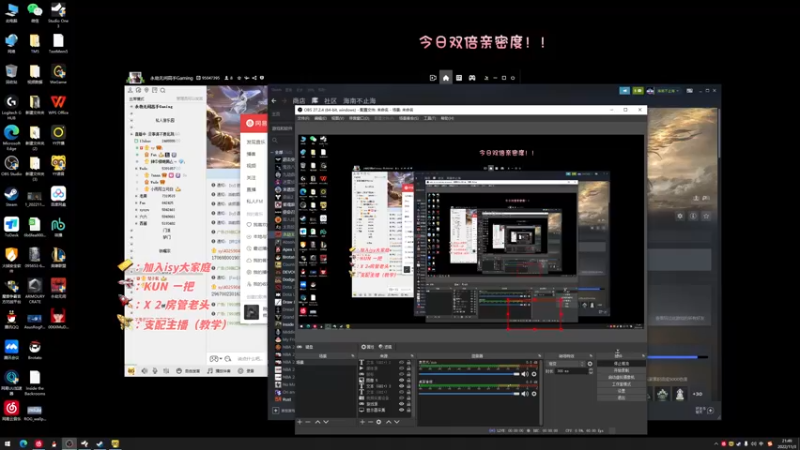Toggle visibility of the media source row

(x=402, y=368)
